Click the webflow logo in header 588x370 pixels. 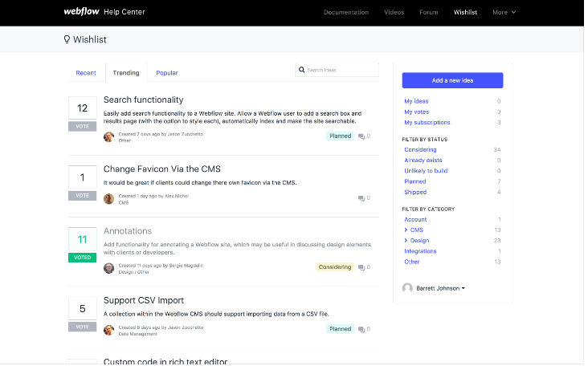point(81,11)
